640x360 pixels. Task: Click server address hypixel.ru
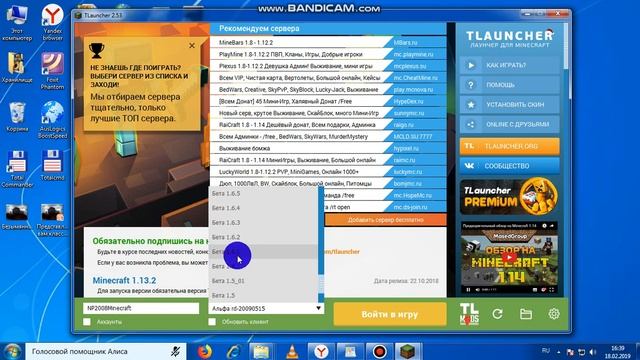tap(406, 149)
